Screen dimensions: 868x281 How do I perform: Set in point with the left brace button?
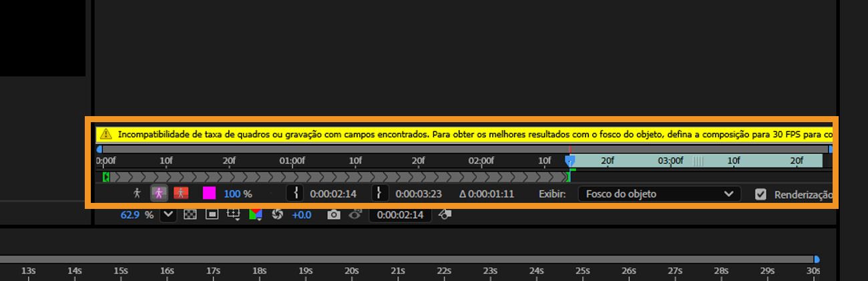[x=295, y=194]
